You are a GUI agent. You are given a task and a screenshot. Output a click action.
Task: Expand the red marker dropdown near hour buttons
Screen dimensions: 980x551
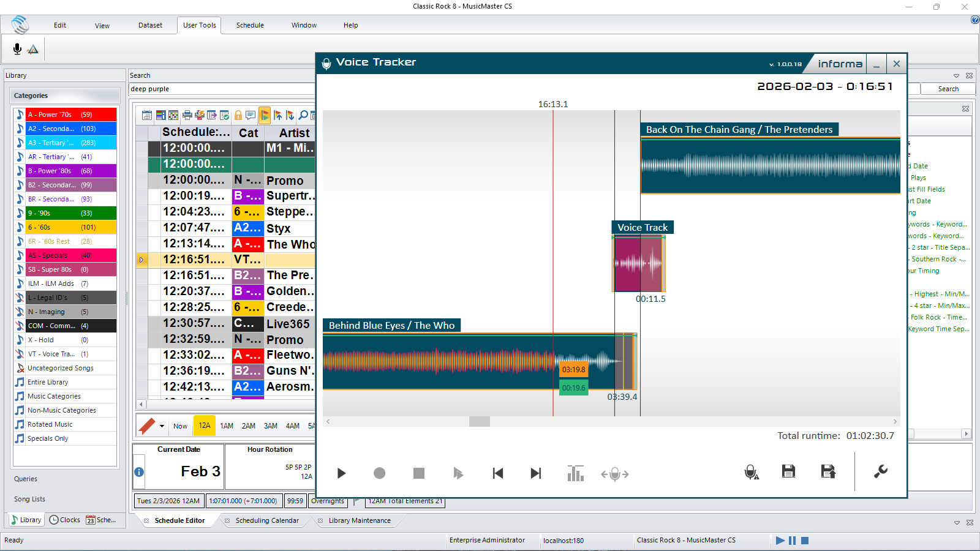(x=162, y=425)
